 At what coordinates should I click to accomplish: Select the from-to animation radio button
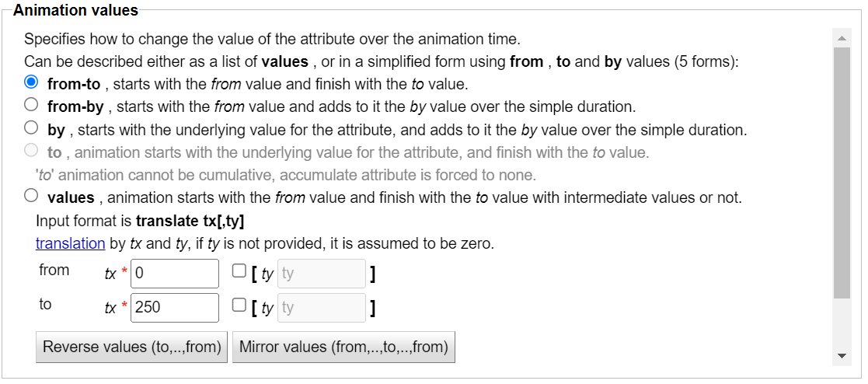(x=31, y=82)
